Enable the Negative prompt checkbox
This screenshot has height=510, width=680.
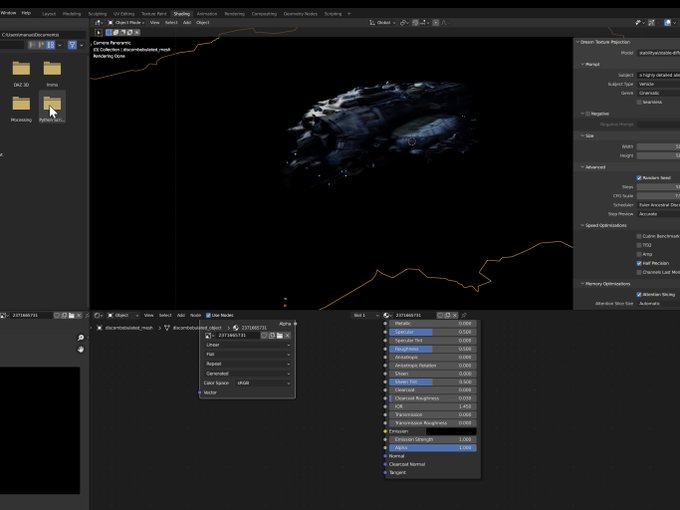588,114
